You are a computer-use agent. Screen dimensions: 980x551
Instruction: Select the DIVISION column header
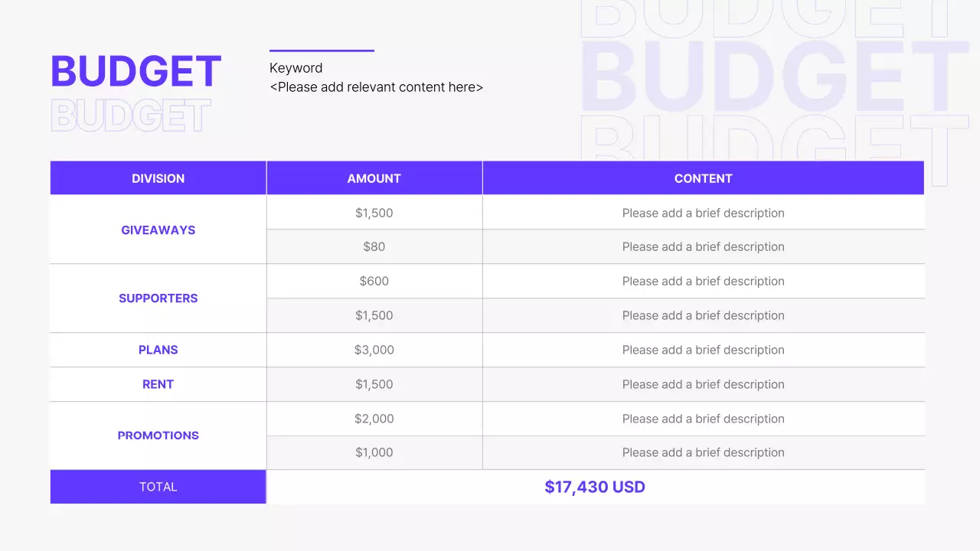[158, 178]
